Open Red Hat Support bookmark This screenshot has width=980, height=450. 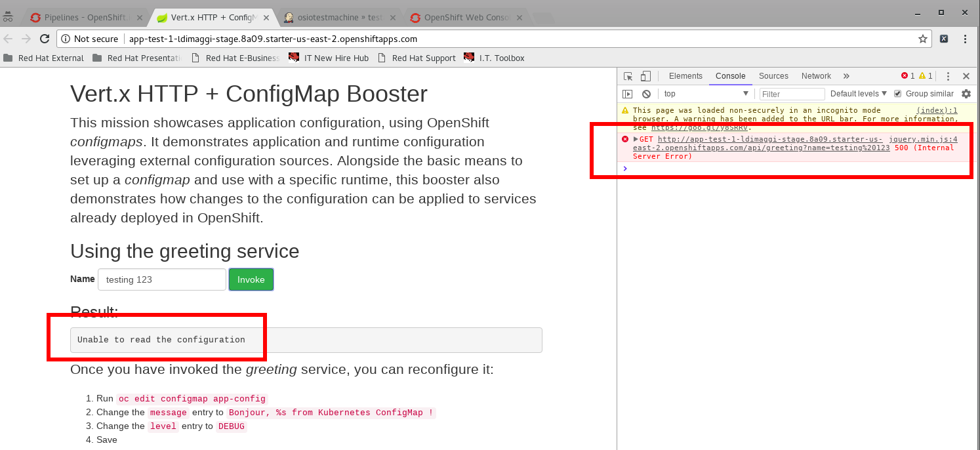point(417,58)
